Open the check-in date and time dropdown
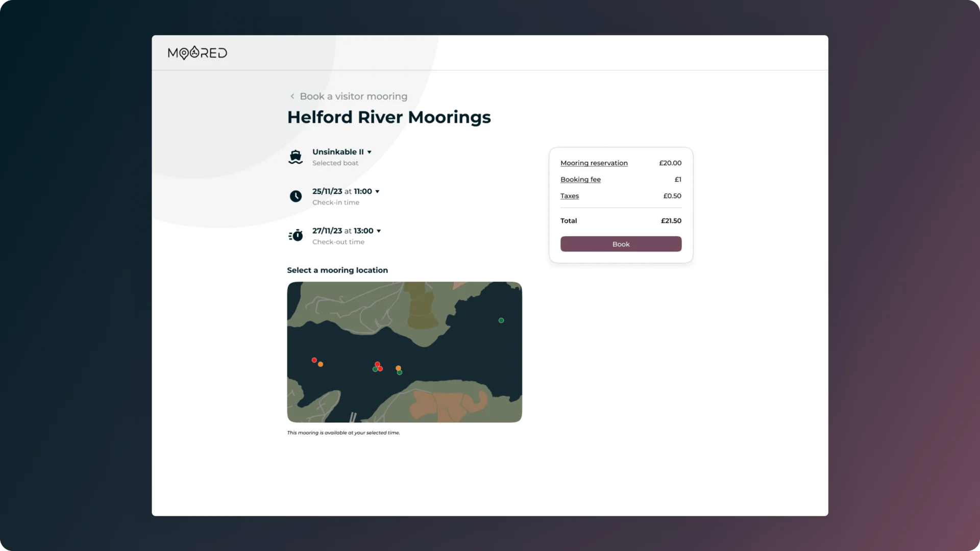The height and width of the screenshot is (551, 980). tap(346, 191)
